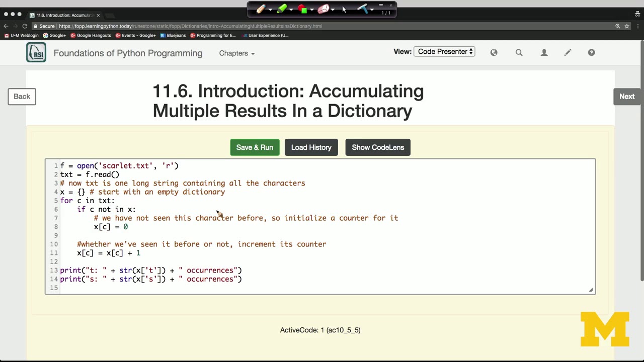
Task: Click the ActiveCode: 1 (ac10_5_5) caption
Action: (320, 330)
